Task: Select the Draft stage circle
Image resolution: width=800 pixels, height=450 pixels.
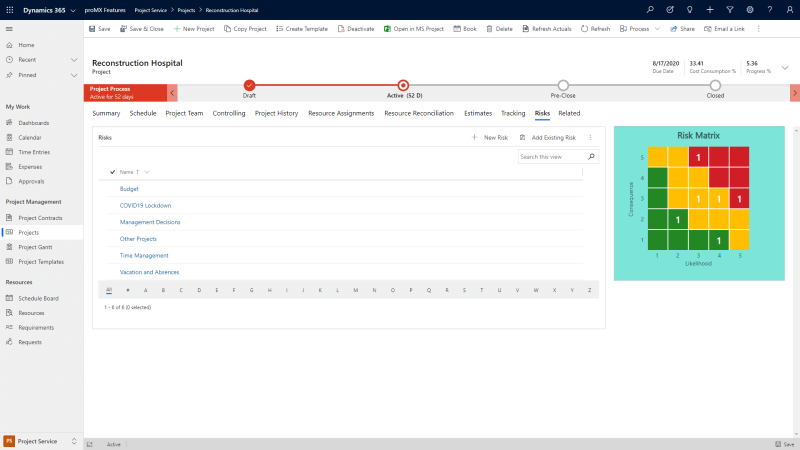Action: [x=249, y=86]
